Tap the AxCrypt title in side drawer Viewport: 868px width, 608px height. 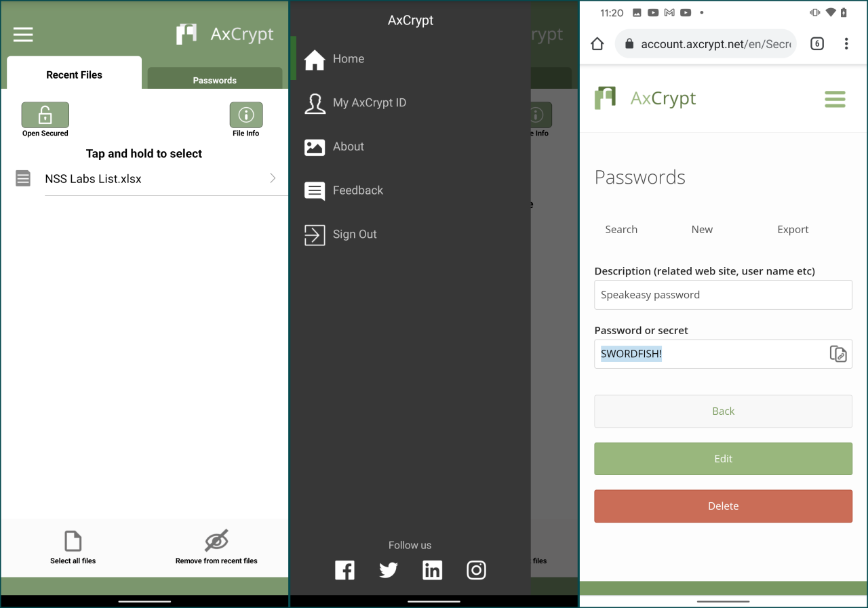point(410,20)
